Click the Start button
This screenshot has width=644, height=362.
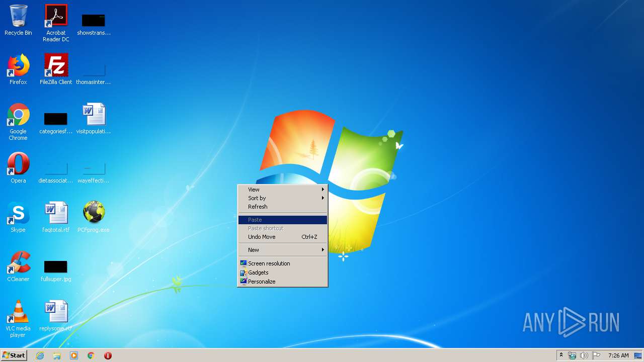14,355
